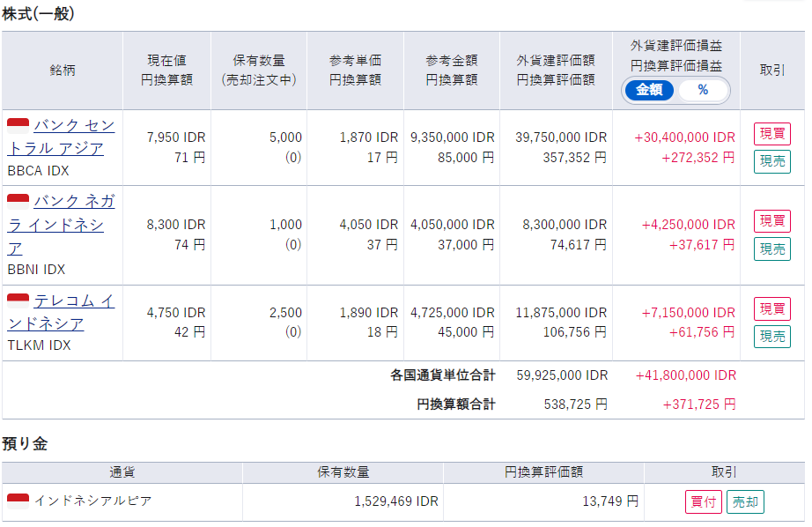This screenshot has height=527, width=812.
Task: Select valuation 357,352 円
Action: 574,158
